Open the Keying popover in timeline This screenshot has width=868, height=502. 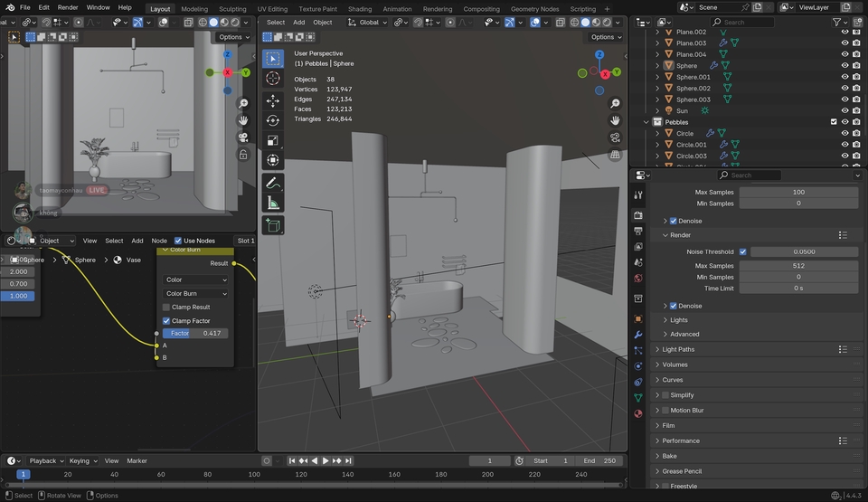81,460
